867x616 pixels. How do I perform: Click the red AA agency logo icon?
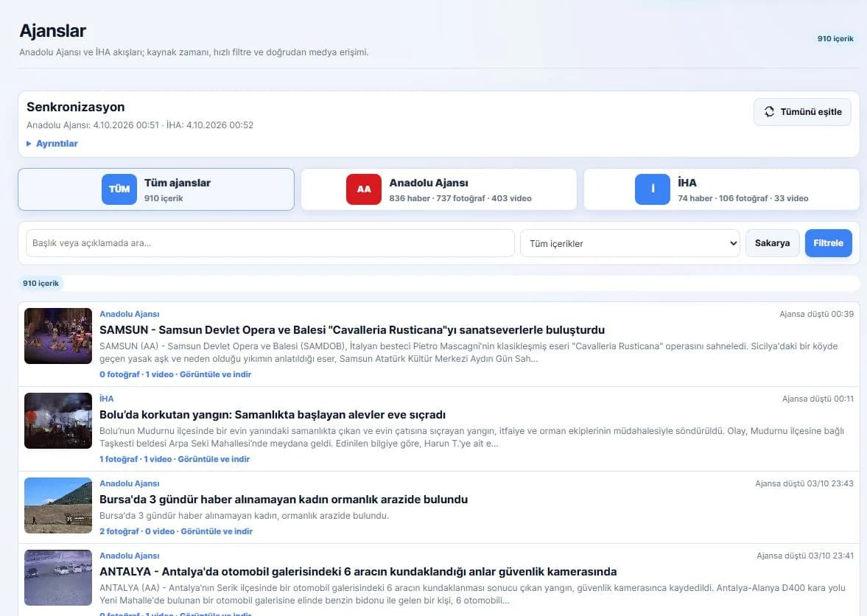364,189
